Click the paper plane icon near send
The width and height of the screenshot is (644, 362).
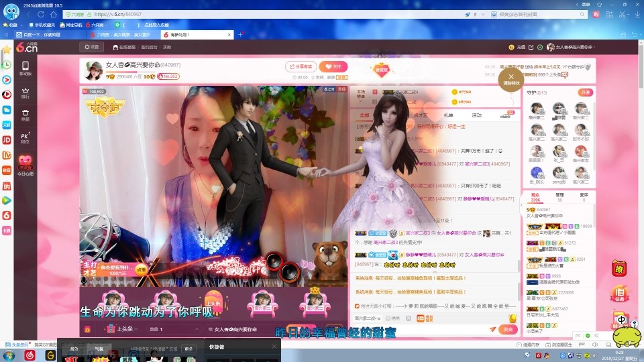[493, 329]
